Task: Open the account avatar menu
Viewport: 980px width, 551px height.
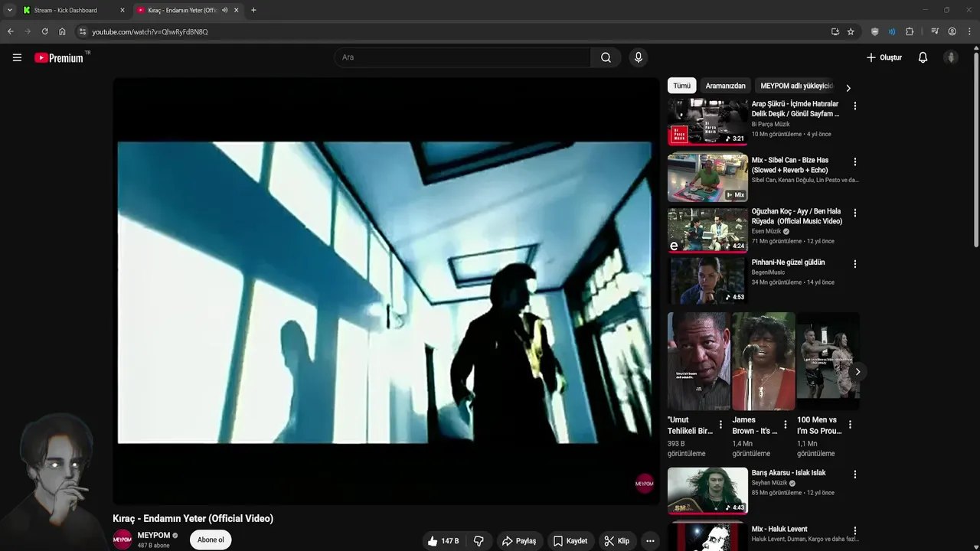Action: pyautogui.click(x=951, y=57)
